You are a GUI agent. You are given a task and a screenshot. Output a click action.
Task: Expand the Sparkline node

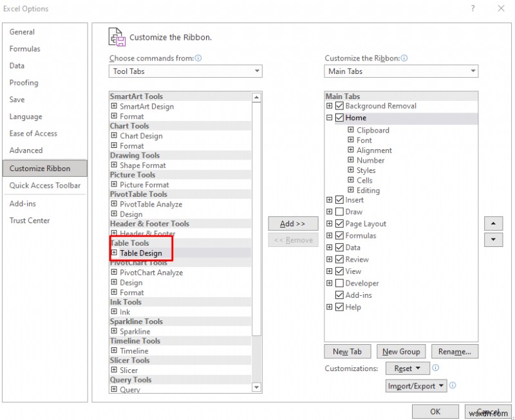click(x=114, y=331)
